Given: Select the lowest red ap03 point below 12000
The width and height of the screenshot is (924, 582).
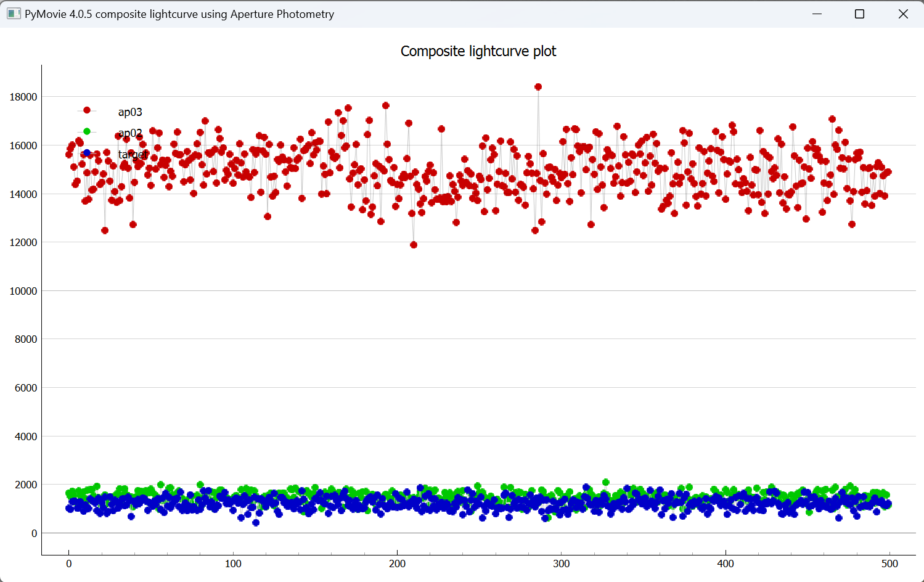Looking at the screenshot, I should click(414, 245).
